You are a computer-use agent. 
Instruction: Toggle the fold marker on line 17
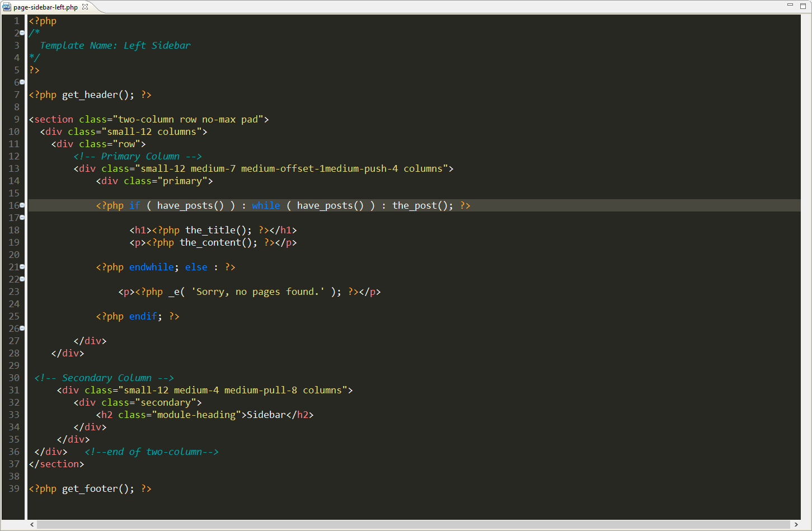pyautogui.click(x=22, y=218)
